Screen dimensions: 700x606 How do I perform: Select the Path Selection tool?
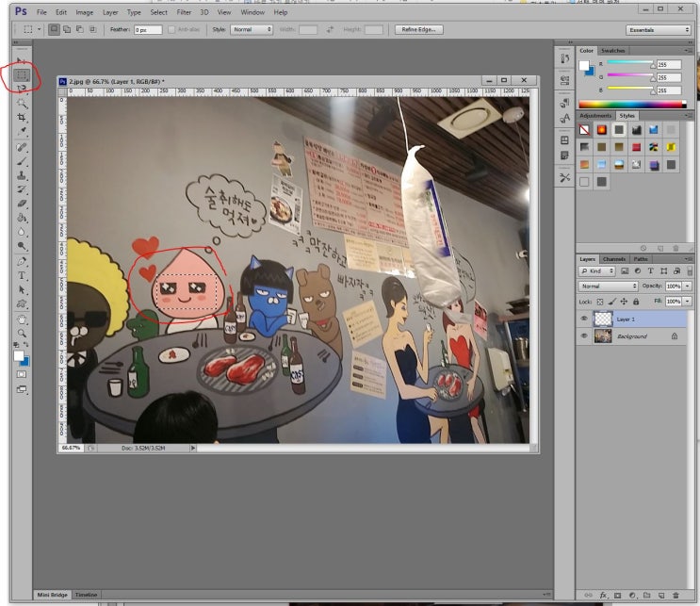click(22, 290)
